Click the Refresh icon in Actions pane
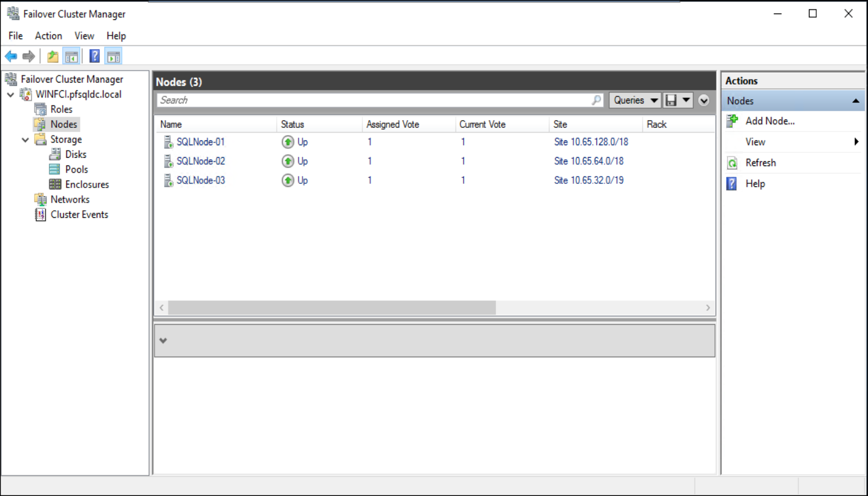 pyautogui.click(x=732, y=163)
